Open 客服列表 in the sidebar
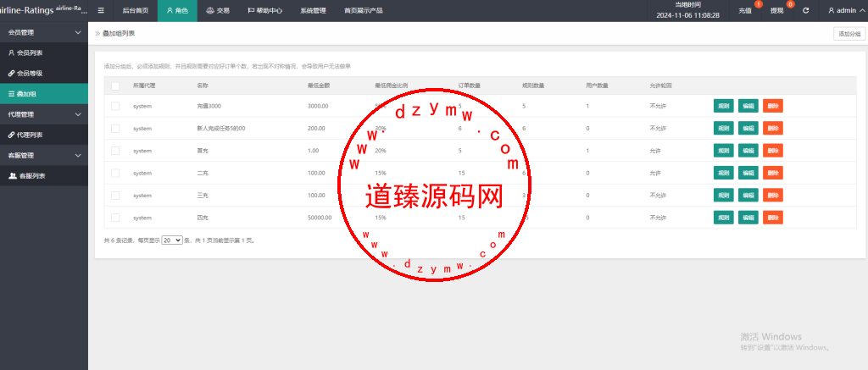This screenshot has height=370, width=868. click(44, 176)
